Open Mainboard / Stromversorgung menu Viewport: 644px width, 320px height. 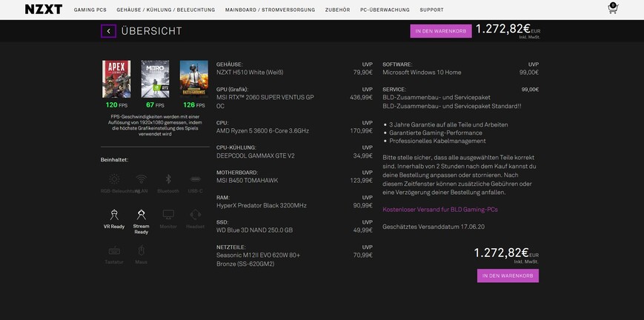coord(270,10)
